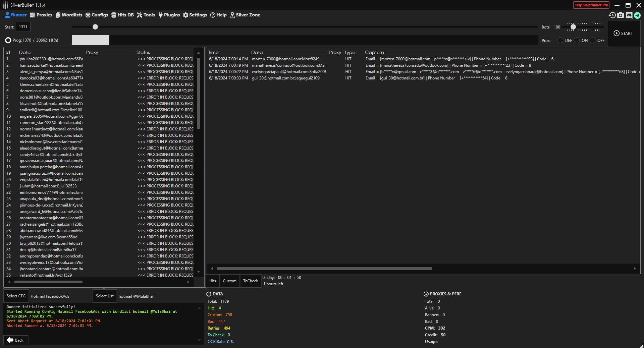Click the Bots count slider handle
Viewport: 644px width, 348px height.
pos(573,27)
